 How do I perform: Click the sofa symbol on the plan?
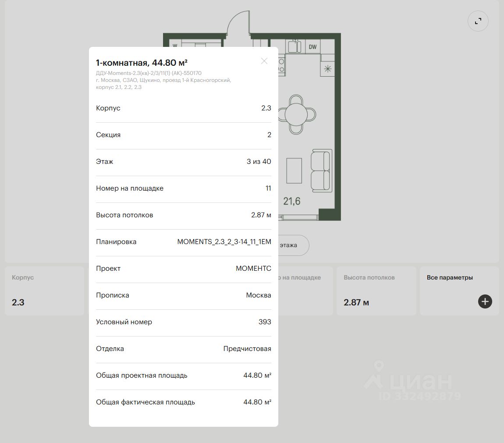pos(321,170)
